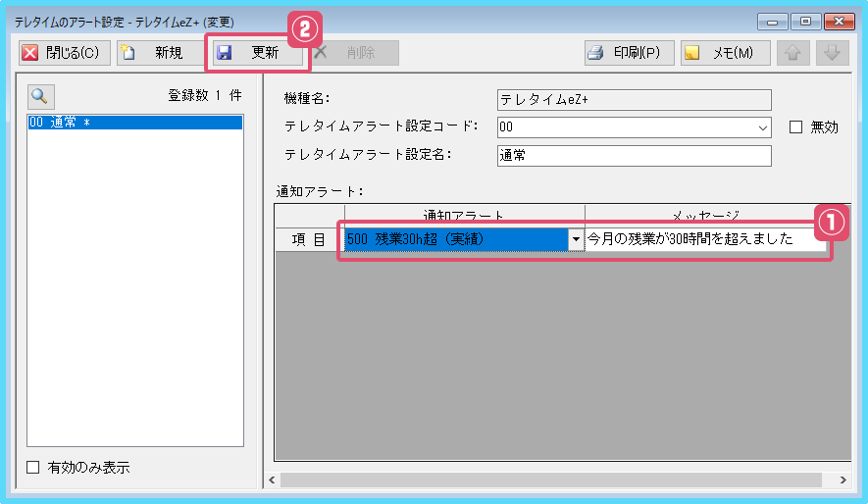The width and height of the screenshot is (868, 504).
Task: Click the magnifier search icon
Action: coord(40,96)
